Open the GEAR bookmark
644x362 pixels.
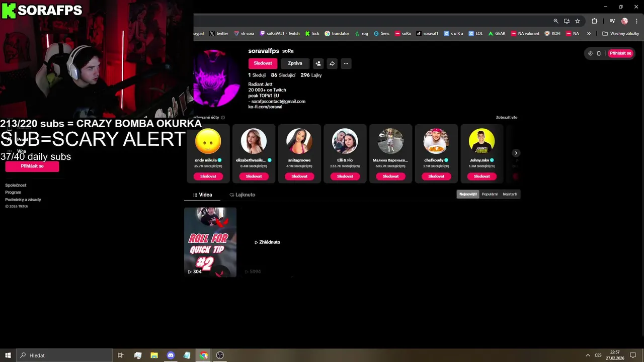pyautogui.click(x=497, y=34)
